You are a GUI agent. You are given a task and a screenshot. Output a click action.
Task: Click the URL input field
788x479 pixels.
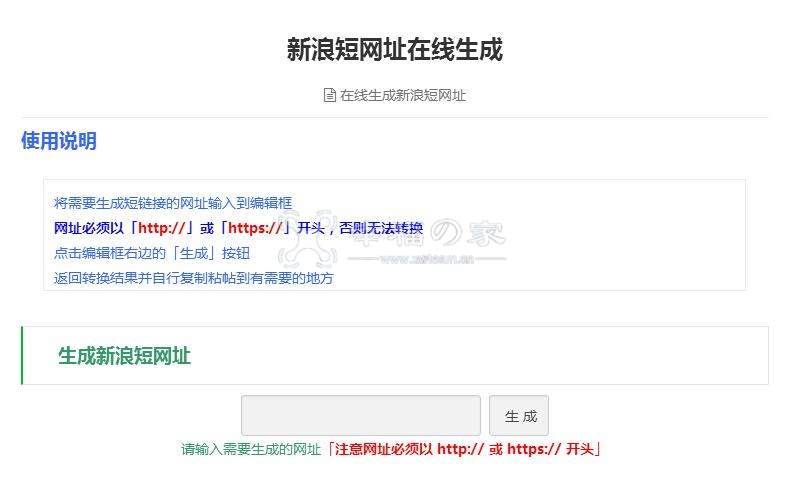[x=361, y=415]
